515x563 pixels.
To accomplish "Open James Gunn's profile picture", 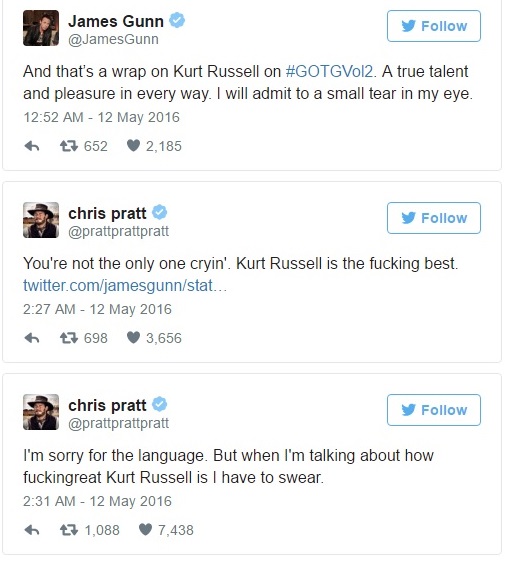I will tap(41, 28).
